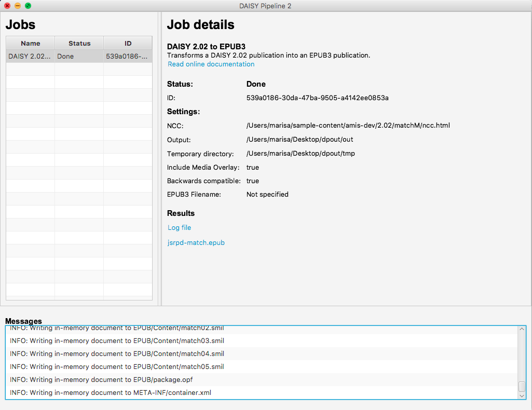Select the Done status cell in the Jobs table
The width and height of the screenshot is (532, 410).
79,56
